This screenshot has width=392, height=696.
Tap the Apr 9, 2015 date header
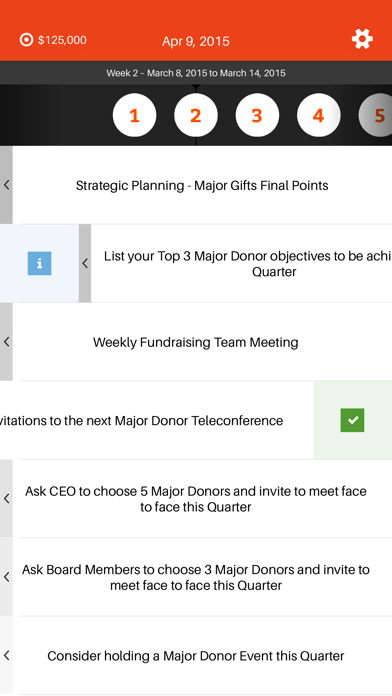(196, 41)
